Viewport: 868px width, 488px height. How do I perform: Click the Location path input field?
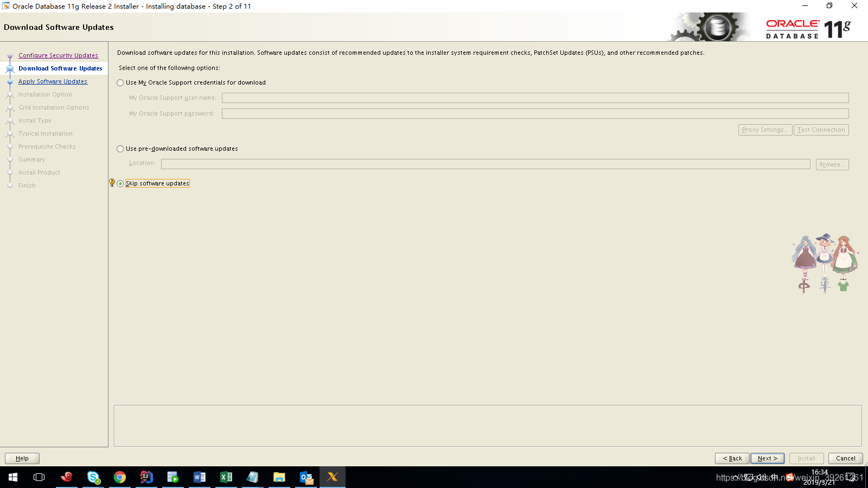tap(486, 164)
